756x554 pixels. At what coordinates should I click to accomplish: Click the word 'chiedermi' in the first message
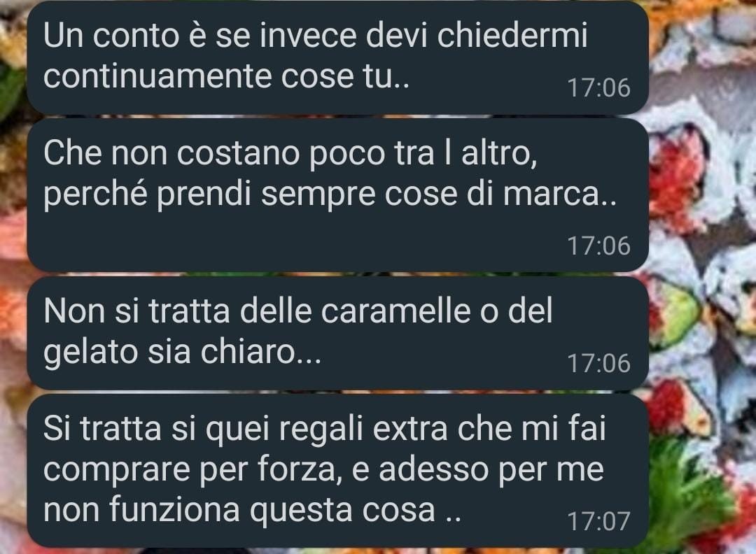point(512,35)
